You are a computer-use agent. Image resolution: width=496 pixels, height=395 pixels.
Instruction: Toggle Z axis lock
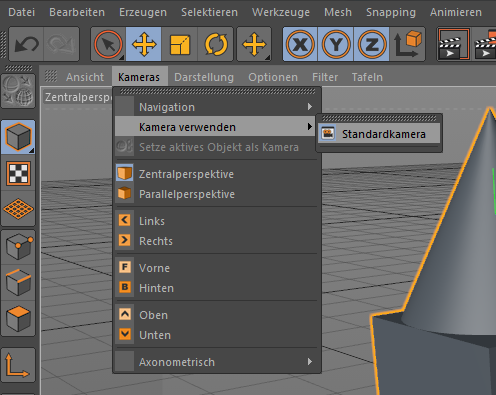point(372,44)
